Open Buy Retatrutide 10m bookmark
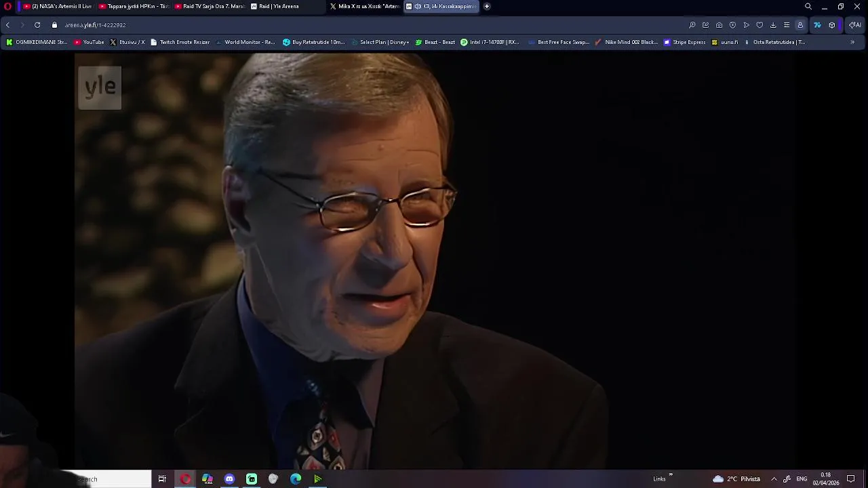 coord(314,42)
